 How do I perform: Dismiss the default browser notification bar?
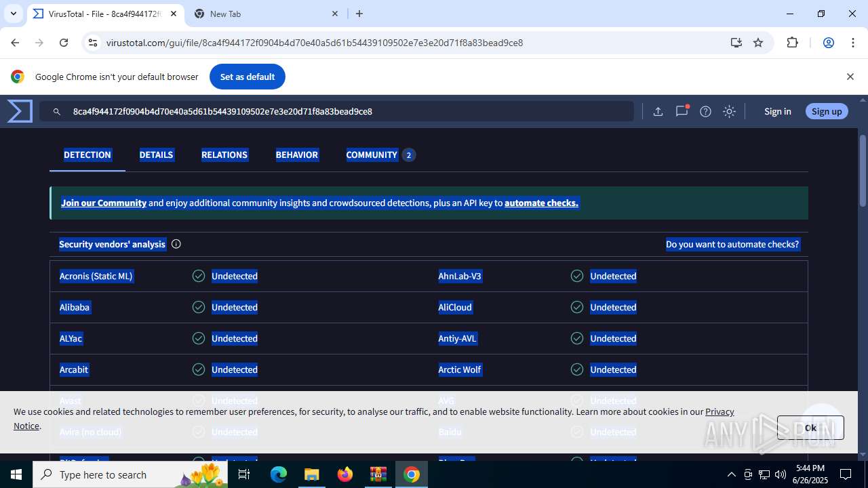[x=850, y=77]
